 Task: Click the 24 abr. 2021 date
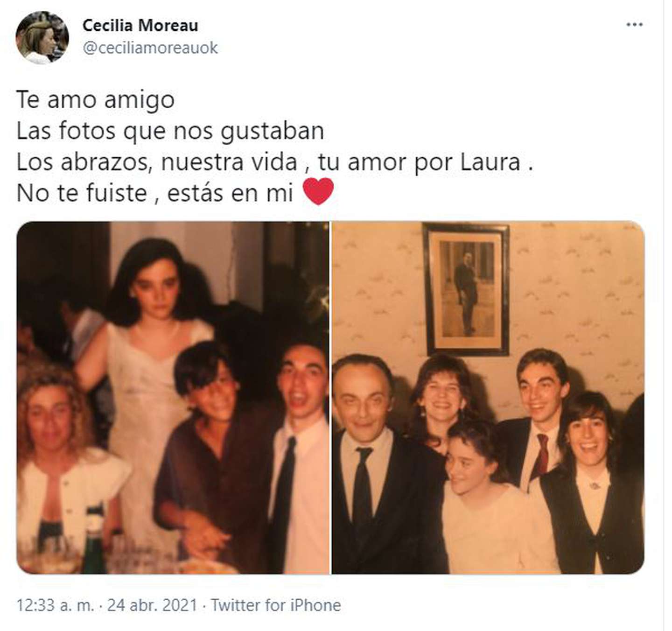pos(153,605)
